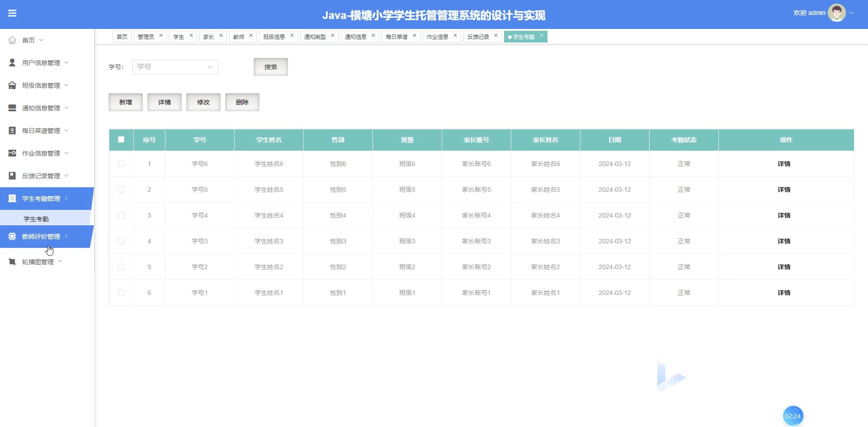Switch to the 班级信息 tab
Image resolution: width=868 pixels, height=427 pixels.
pos(274,37)
